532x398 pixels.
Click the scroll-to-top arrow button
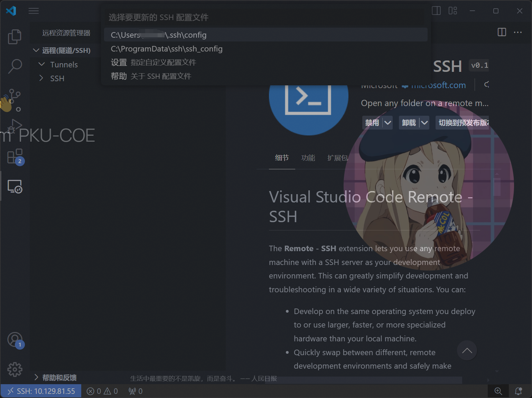(467, 350)
